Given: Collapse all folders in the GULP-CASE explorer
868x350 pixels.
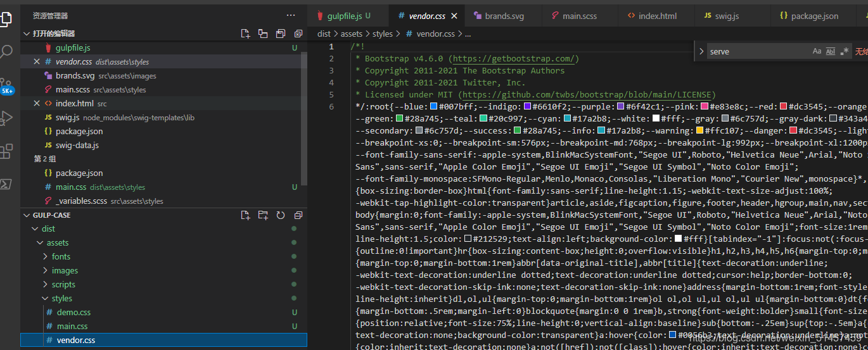Looking at the screenshot, I should (298, 215).
